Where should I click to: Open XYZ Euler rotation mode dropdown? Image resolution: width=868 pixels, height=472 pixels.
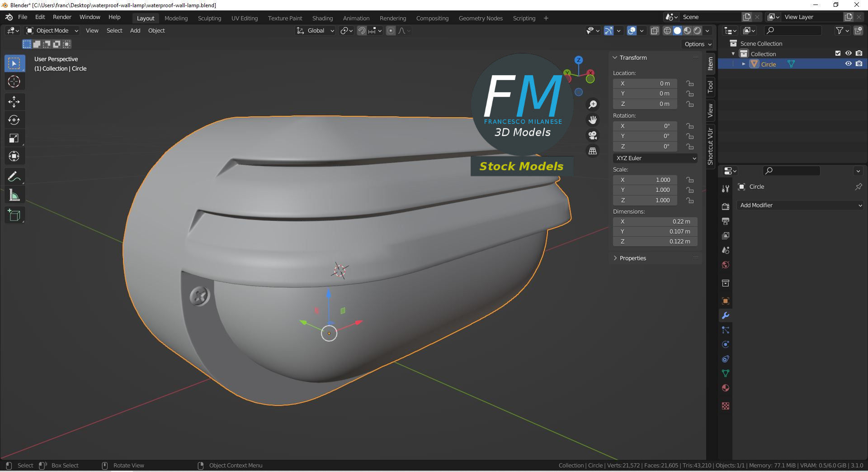655,158
